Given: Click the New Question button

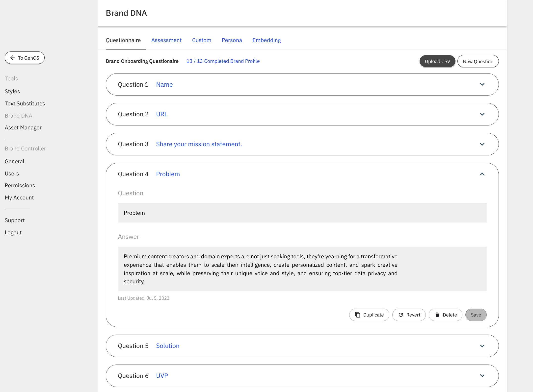Looking at the screenshot, I should (x=478, y=61).
